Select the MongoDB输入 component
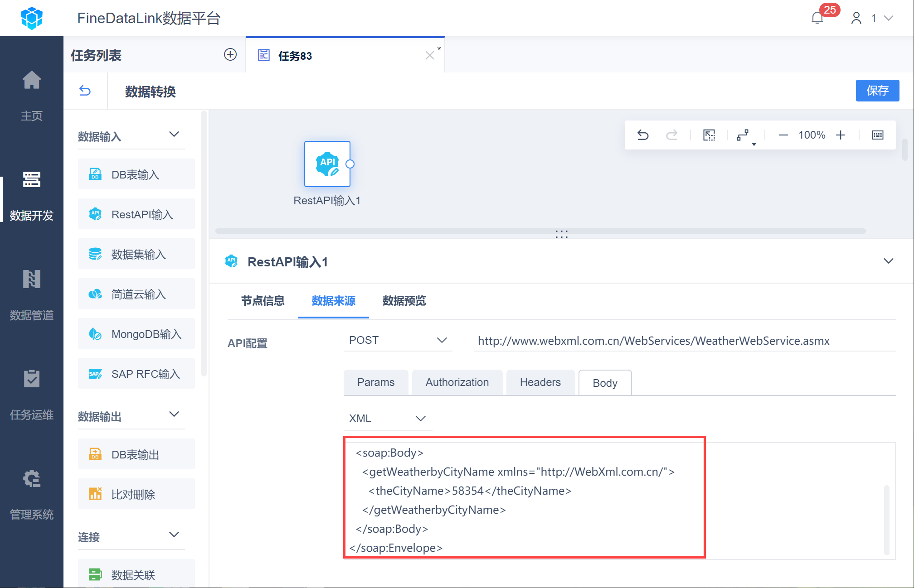Image resolution: width=914 pixels, height=588 pixels. (x=136, y=334)
